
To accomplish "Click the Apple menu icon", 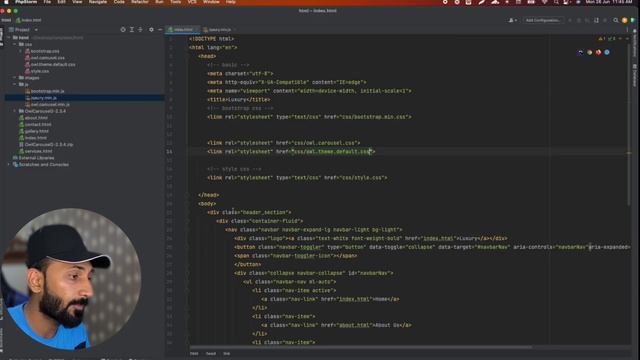I will (x=6, y=2).
